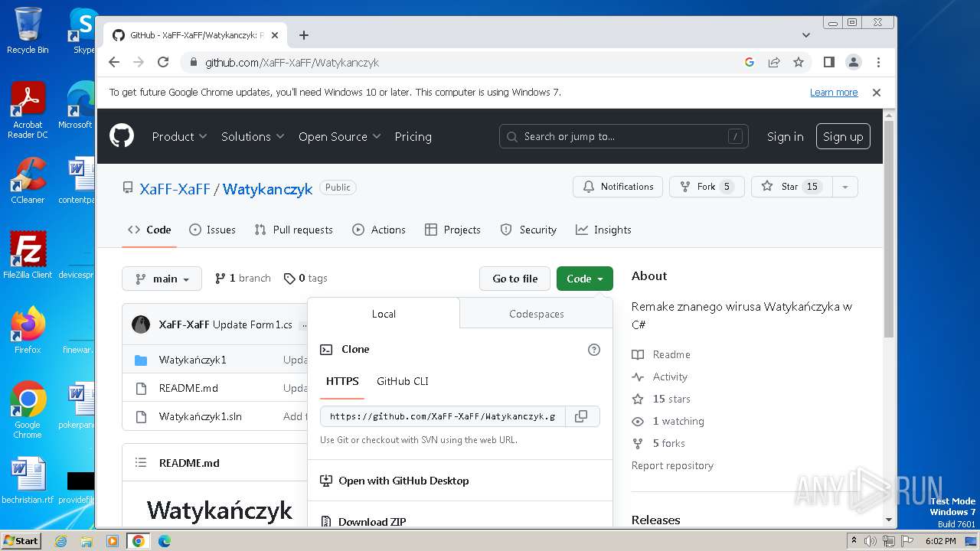Expand the Solutions menu
Viewport: 980px width, 551px height.
coord(253,136)
